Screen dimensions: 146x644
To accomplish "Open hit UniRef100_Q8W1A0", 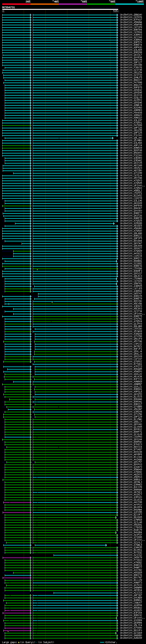I will click(131, 15).
